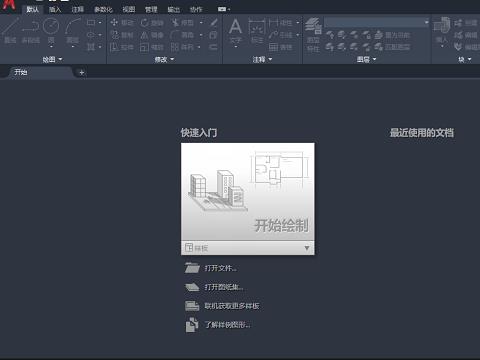Image resolution: width=480 pixels, height=360 pixels.
Task: Open Layer Properties (图层特性) manager
Action: 313,35
